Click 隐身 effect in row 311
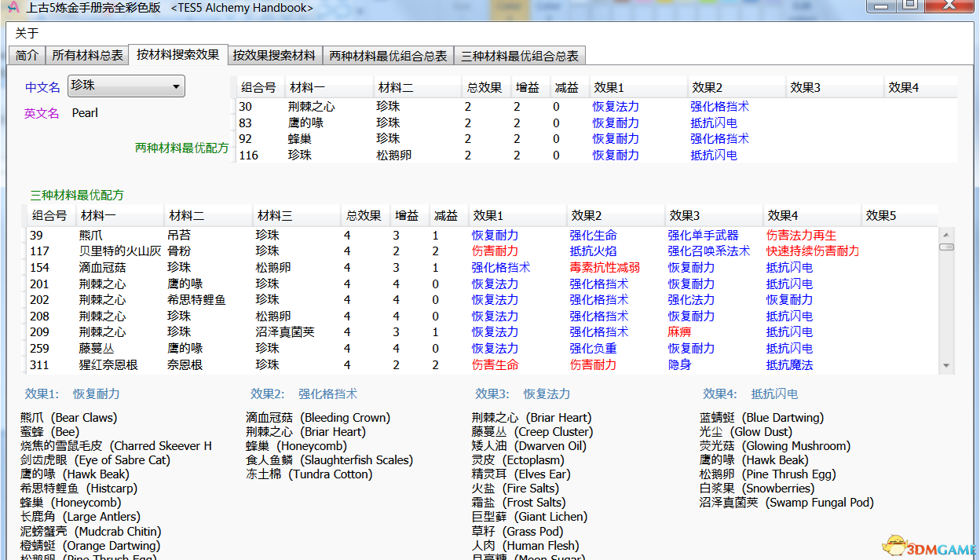Viewport: 980px width, 560px height. (680, 364)
